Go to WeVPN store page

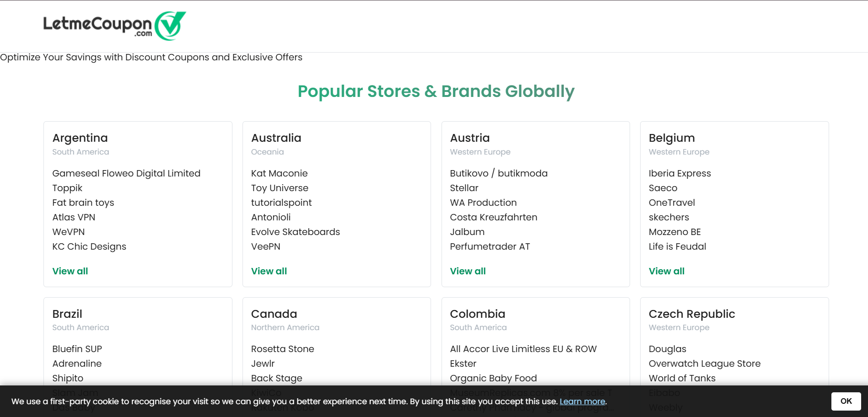(69, 232)
